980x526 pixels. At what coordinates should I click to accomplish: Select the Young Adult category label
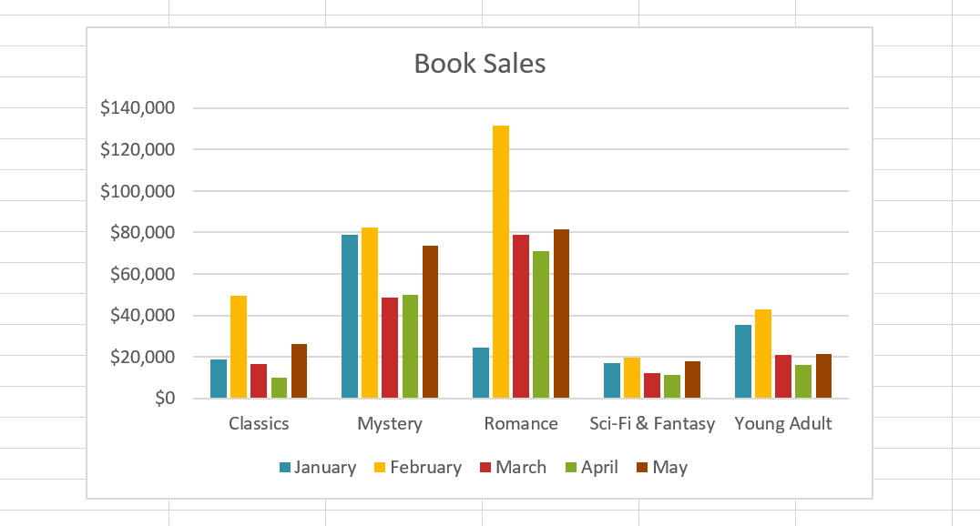coord(783,423)
